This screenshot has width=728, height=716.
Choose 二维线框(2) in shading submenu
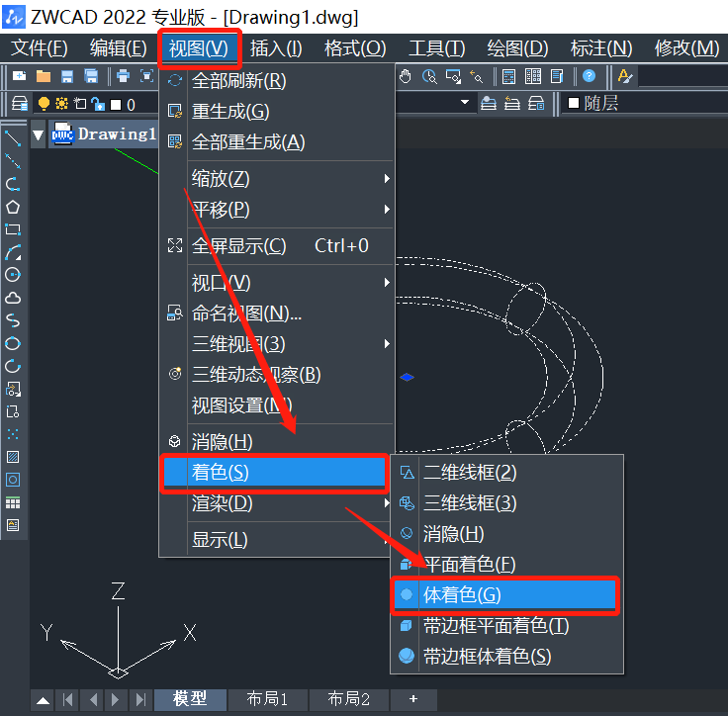507,473
